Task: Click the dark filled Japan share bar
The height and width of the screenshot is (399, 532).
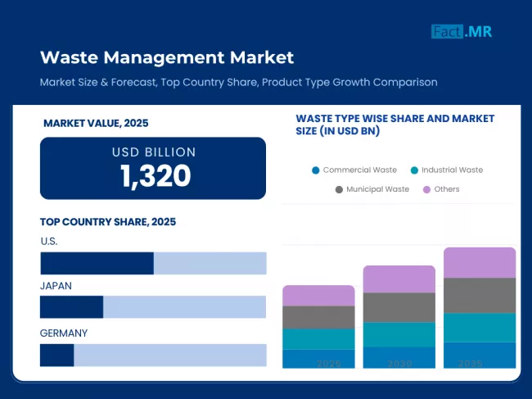Action: [x=71, y=307]
